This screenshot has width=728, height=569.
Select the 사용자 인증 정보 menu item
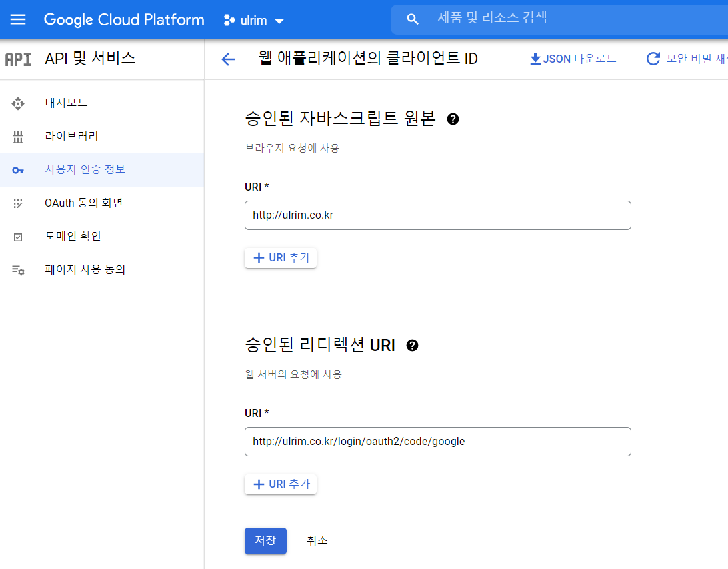[102, 170]
